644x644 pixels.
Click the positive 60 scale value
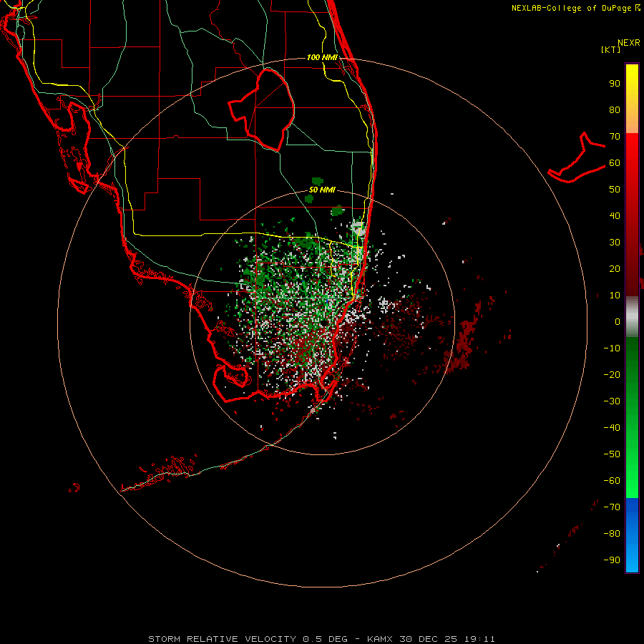click(x=615, y=163)
